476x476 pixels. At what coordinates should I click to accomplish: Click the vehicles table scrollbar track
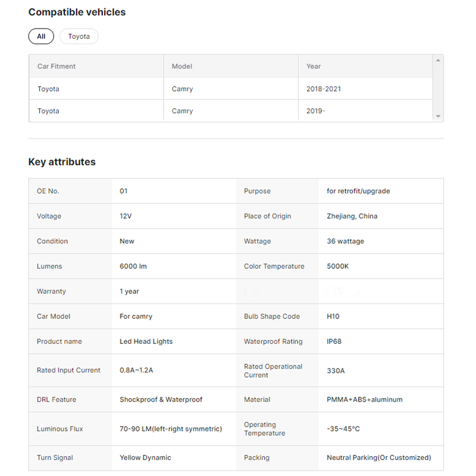pos(438,88)
